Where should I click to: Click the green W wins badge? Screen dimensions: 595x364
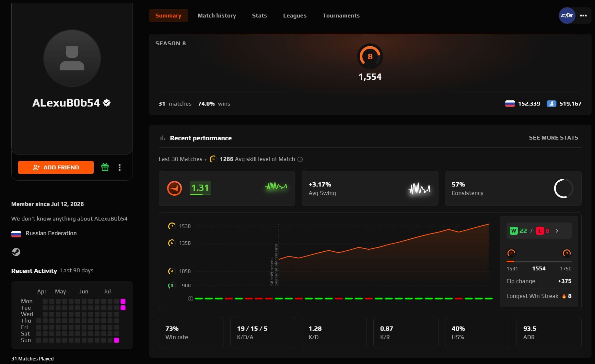pyautogui.click(x=514, y=231)
